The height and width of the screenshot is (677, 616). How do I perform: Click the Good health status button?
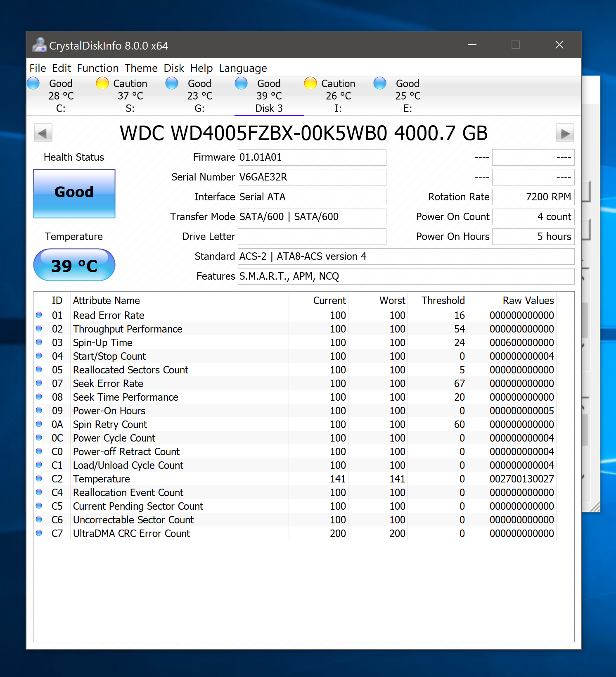(x=74, y=194)
